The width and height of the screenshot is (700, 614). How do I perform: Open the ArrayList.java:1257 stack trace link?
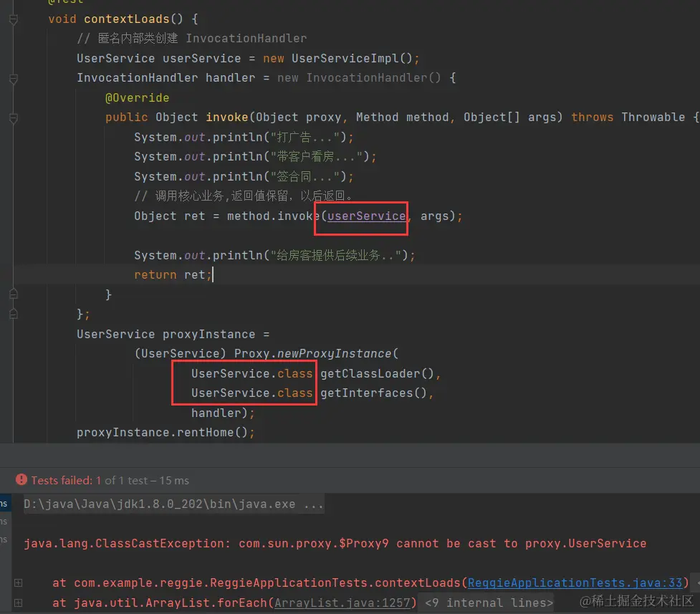(342, 603)
